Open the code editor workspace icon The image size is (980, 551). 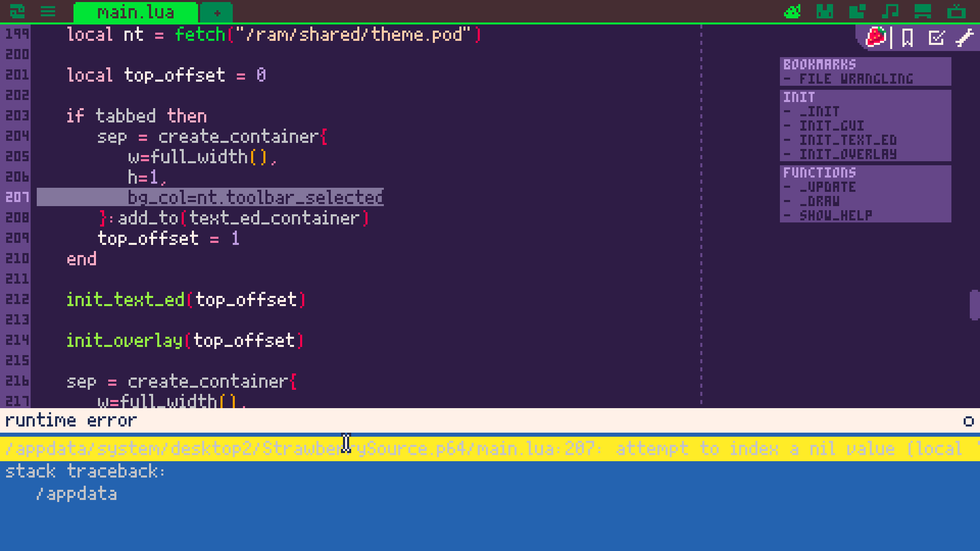tap(792, 11)
